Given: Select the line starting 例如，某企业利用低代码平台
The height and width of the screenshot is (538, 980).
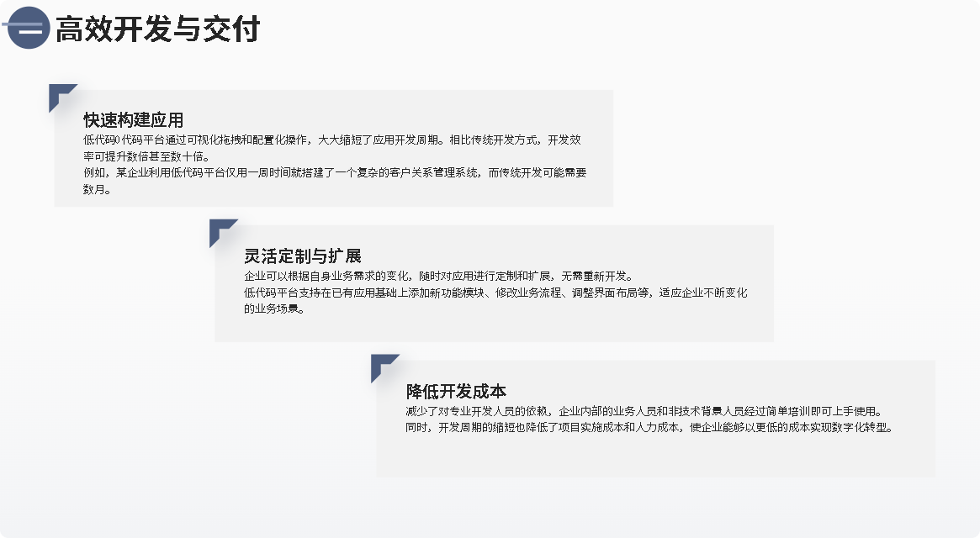Looking at the screenshot, I should (x=334, y=172).
